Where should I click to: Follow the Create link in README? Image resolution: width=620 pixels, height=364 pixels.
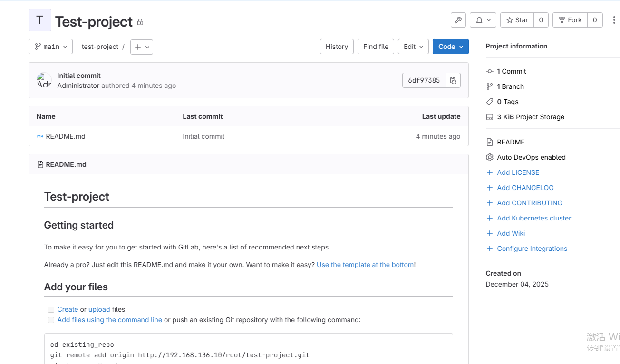pos(68,309)
